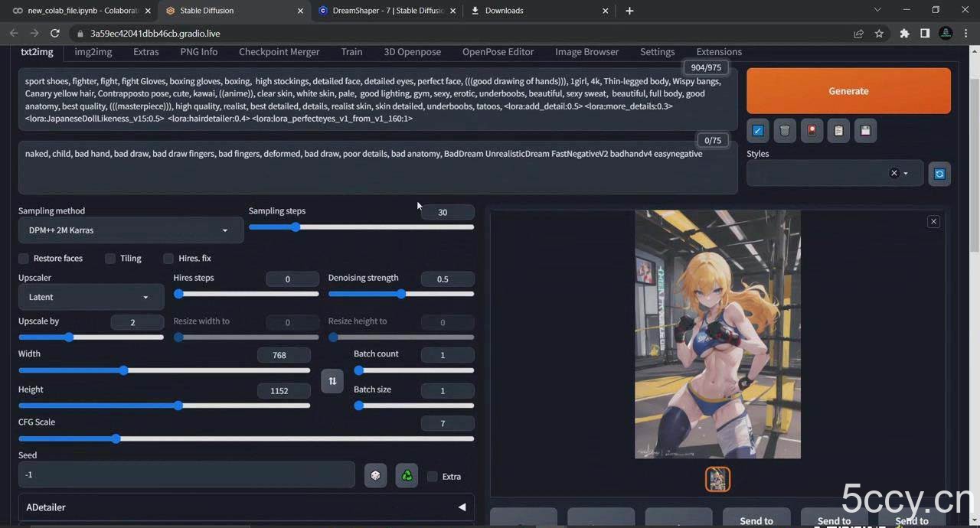Open the Sampling method dropdown
This screenshot has width=980, height=528.
[x=130, y=230]
